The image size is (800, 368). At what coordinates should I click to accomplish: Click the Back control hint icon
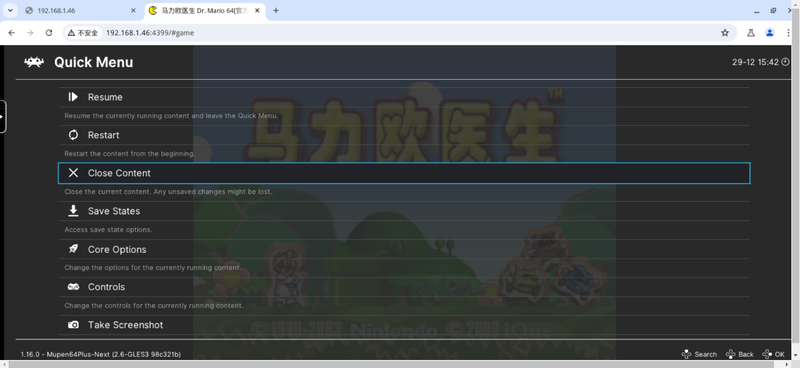(x=731, y=354)
